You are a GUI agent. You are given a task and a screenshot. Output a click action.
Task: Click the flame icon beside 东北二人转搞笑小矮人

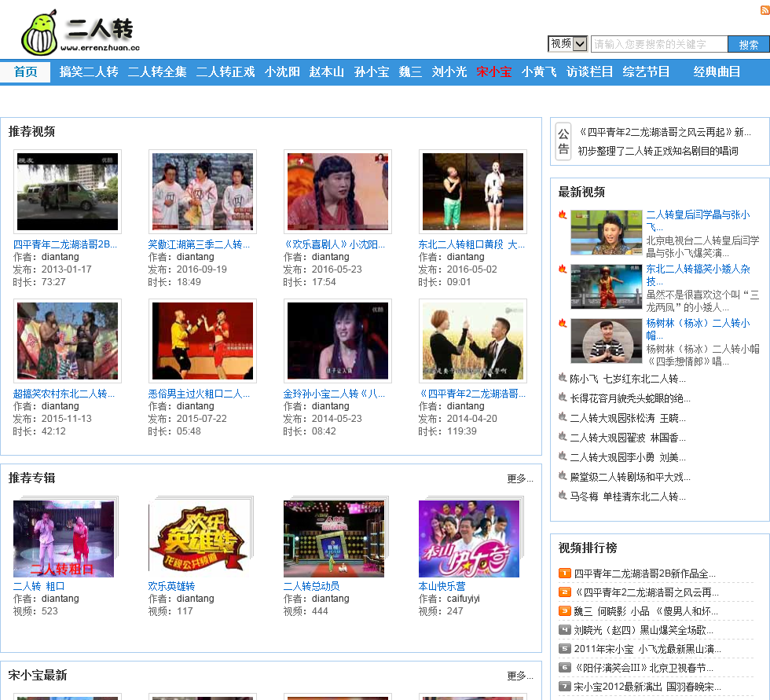(563, 269)
